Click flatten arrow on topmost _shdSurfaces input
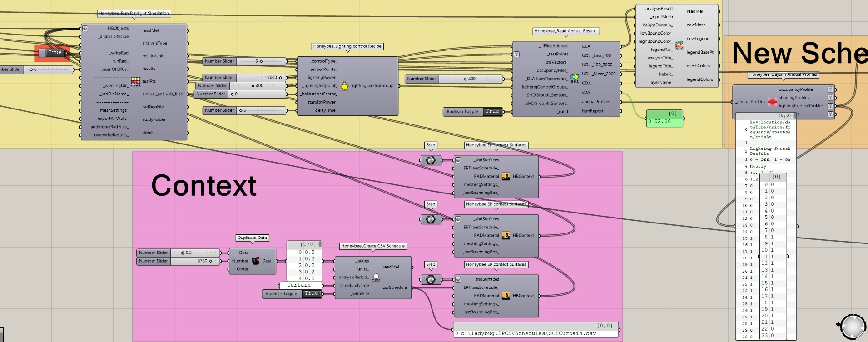The width and height of the screenshot is (868, 342). click(x=458, y=160)
